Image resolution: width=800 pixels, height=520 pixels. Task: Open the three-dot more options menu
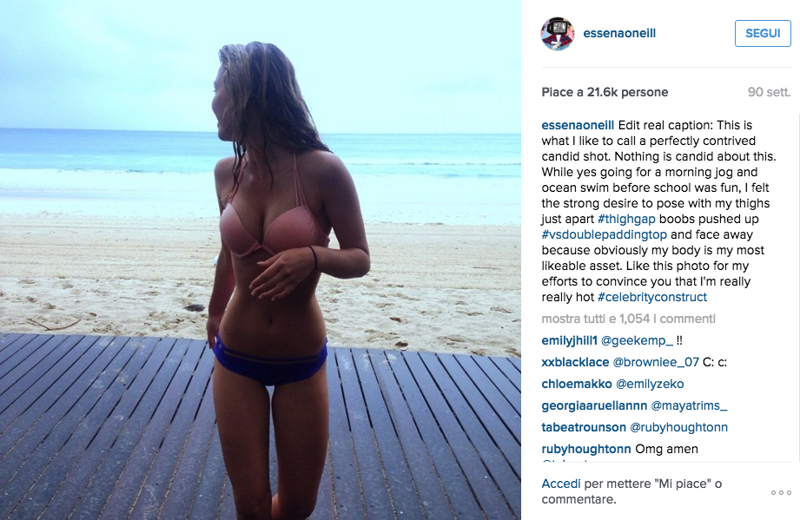tap(781, 492)
